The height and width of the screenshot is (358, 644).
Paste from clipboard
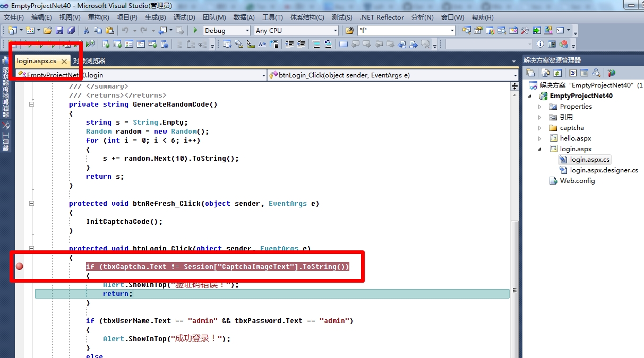coord(109,30)
